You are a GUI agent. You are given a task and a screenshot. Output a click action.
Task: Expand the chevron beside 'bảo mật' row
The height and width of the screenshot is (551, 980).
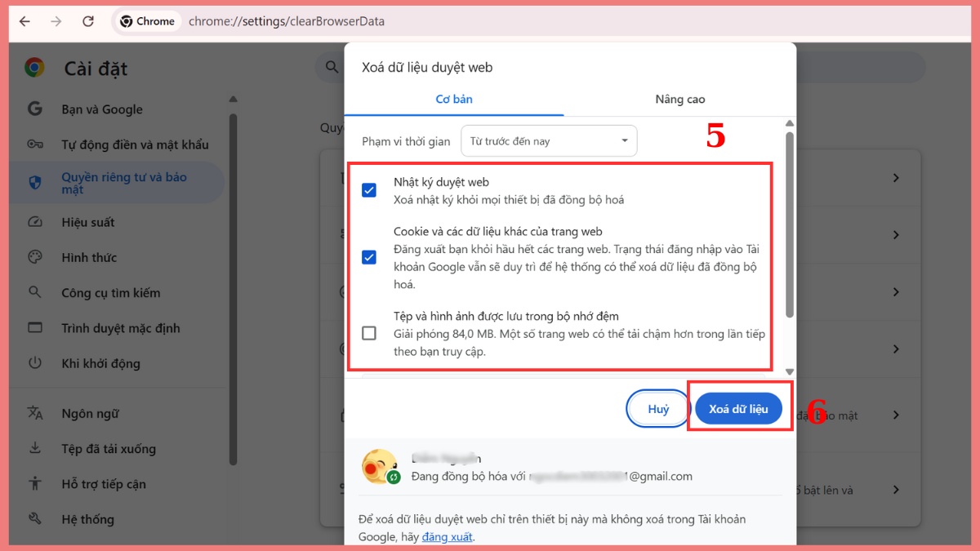[x=896, y=415]
